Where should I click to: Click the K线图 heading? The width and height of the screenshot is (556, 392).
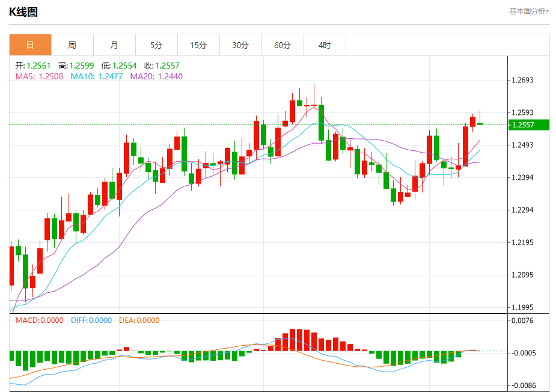[23, 11]
